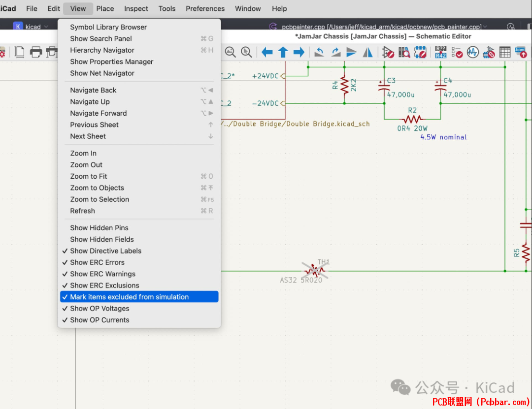Click the page settings sheet icon
532x409 pixels.
coord(20,52)
